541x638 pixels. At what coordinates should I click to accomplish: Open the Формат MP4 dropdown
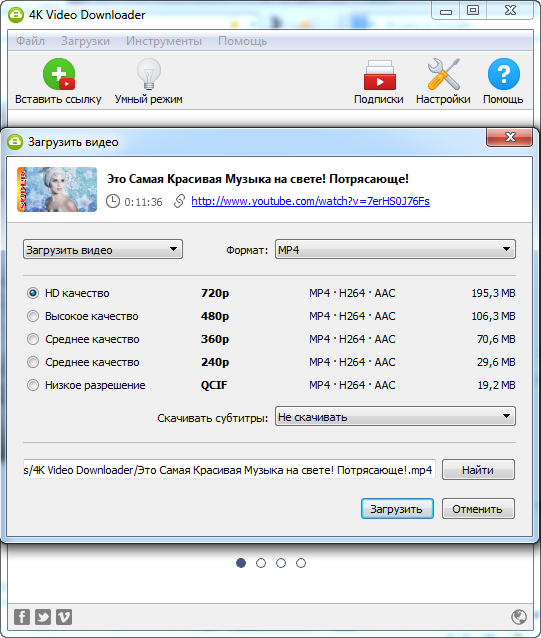tap(395, 249)
